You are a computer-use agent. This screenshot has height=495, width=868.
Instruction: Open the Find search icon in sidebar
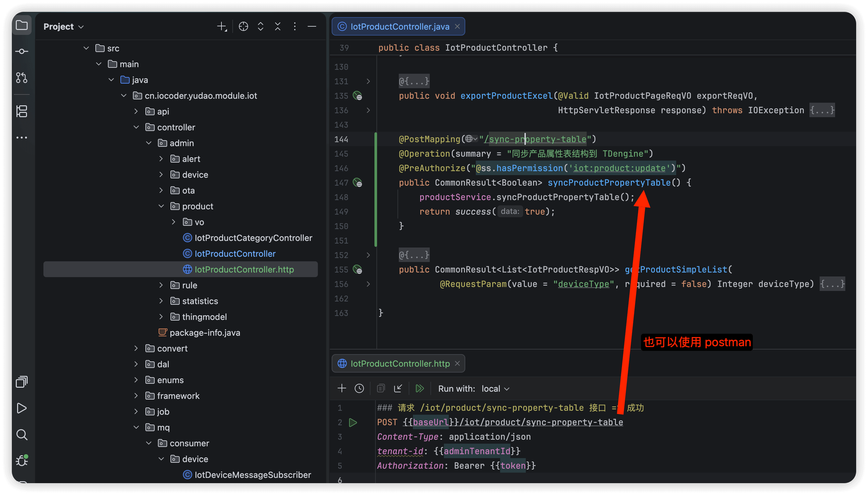coord(22,434)
